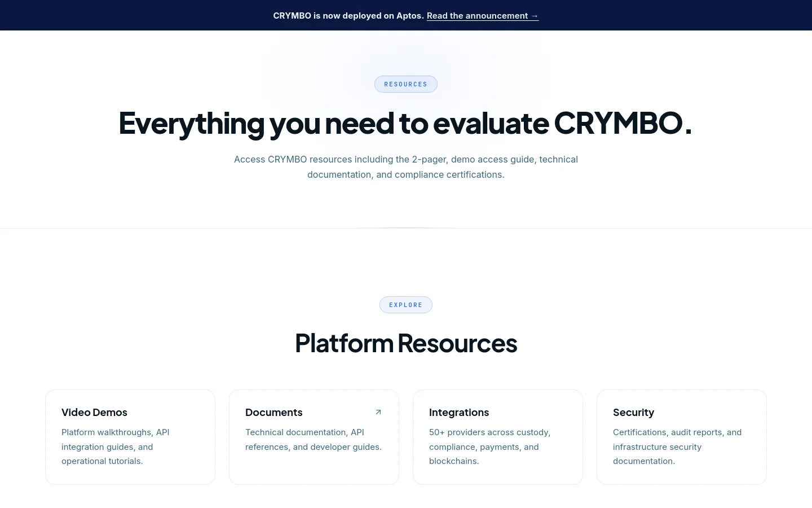This screenshot has height=508, width=812.
Task: Click the 'Platform walkthroughs, API integration guides' description
Action: 116,446
